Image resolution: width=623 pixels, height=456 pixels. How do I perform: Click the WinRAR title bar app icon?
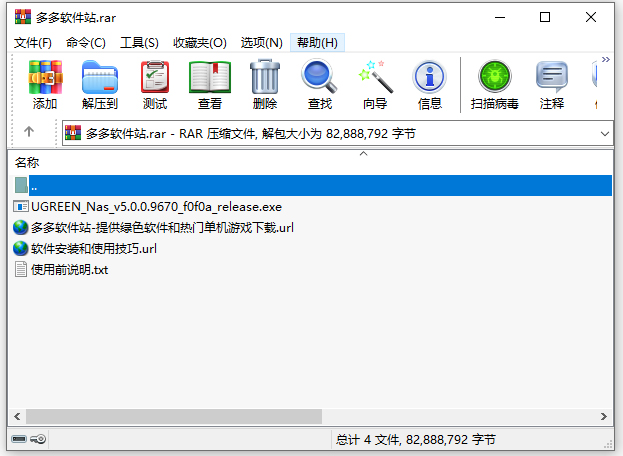(x=23, y=17)
